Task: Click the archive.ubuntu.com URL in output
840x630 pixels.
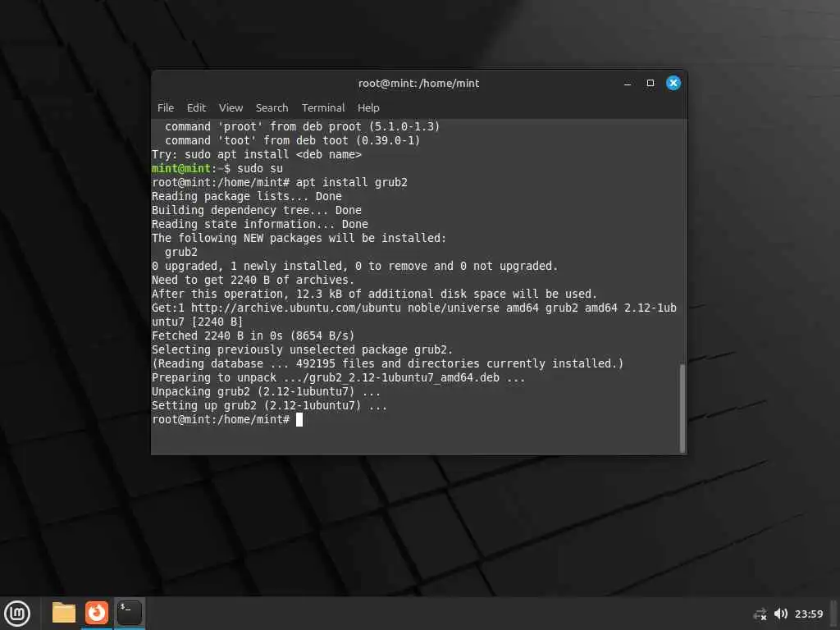Action: 295,308
